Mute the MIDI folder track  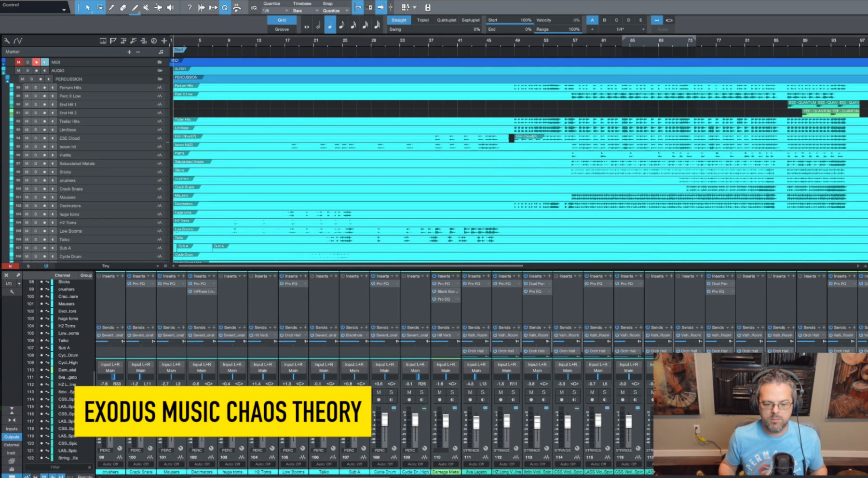point(19,62)
